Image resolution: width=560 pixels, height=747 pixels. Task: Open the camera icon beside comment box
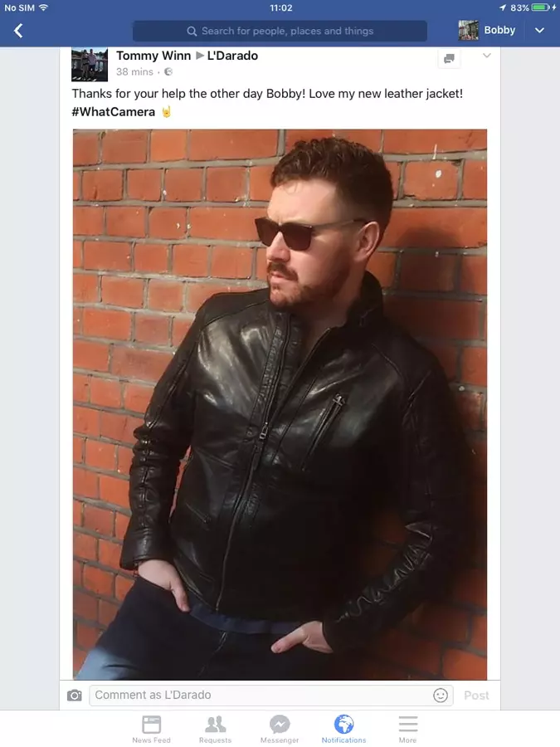[75, 695]
